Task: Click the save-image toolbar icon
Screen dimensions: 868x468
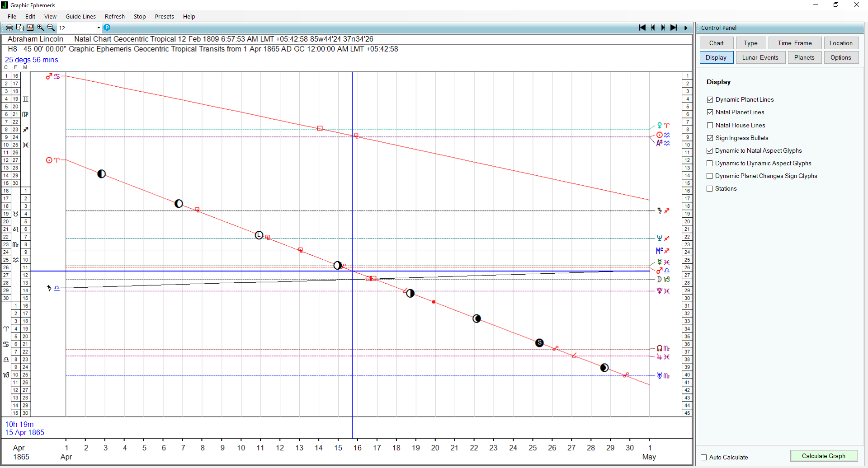Action: pyautogui.click(x=30, y=28)
